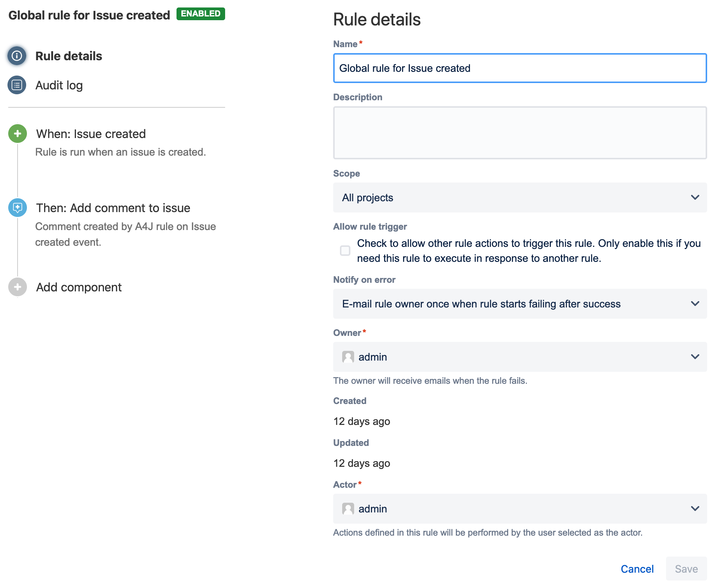Image resolution: width=715 pixels, height=588 pixels.
Task: Select the green Issue created trigger icon
Action: point(18,134)
